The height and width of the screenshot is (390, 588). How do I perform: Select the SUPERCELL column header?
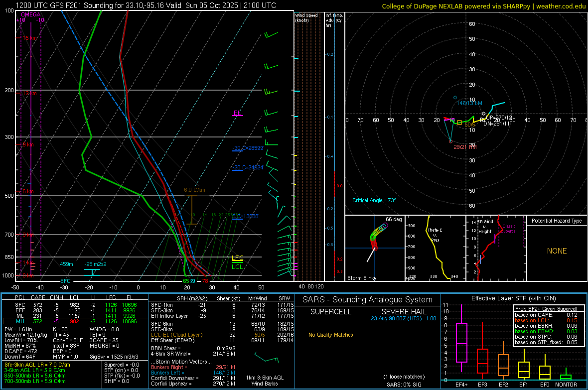click(331, 312)
